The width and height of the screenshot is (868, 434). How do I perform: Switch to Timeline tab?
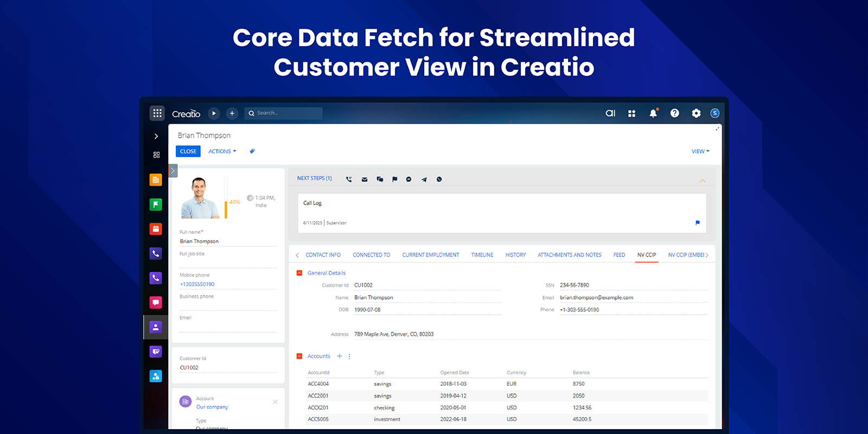pyautogui.click(x=482, y=255)
